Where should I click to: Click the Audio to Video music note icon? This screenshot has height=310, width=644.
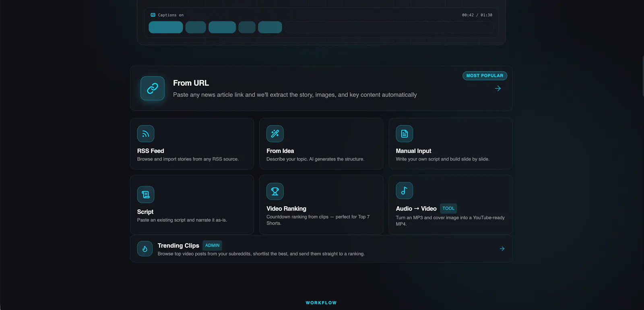point(405,190)
